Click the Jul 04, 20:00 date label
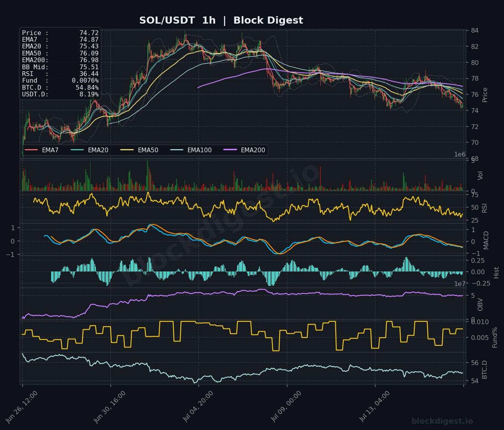 [x=199, y=407]
